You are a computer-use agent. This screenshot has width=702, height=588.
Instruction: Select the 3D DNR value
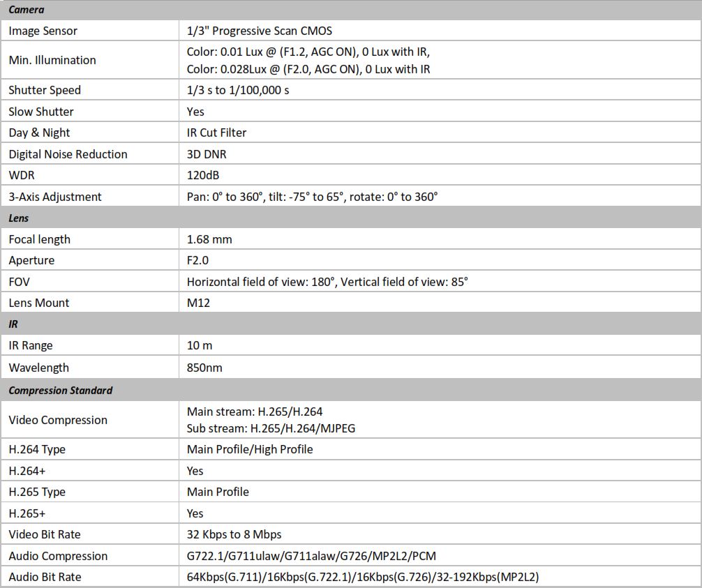coord(207,154)
